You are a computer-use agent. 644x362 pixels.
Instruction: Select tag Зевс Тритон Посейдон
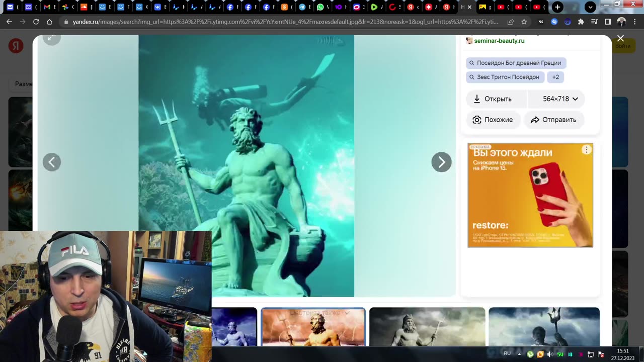coord(505,77)
